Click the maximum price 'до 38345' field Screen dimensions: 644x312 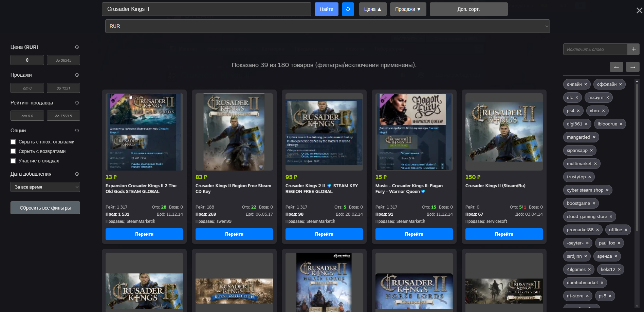click(63, 60)
